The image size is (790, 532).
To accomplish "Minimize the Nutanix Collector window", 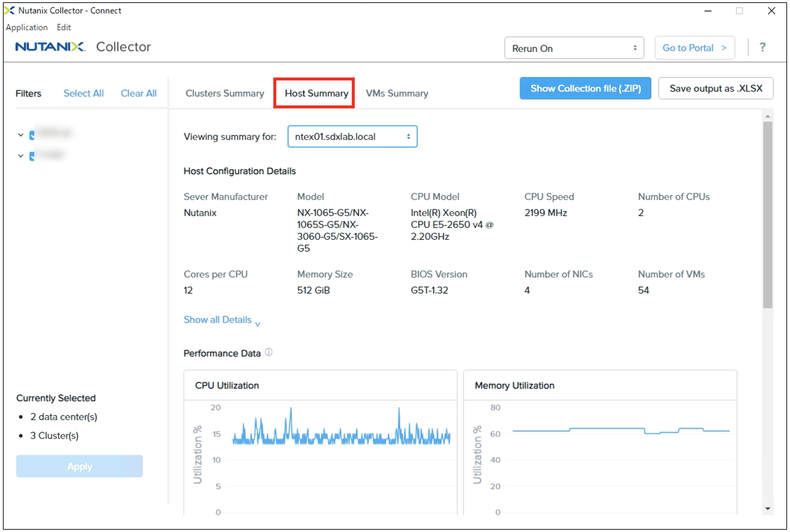I will (x=708, y=11).
